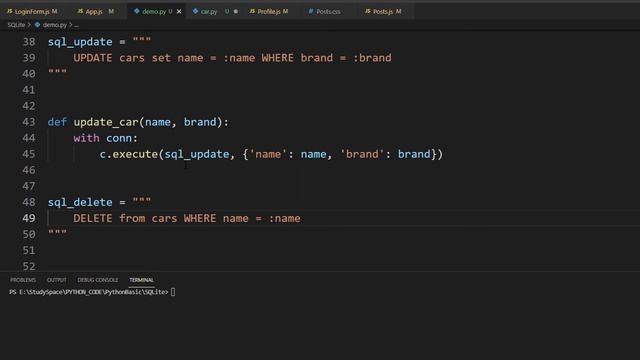640x360 pixels.
Task: Click line number 49 in the gutter
Action: pos(29,218)
